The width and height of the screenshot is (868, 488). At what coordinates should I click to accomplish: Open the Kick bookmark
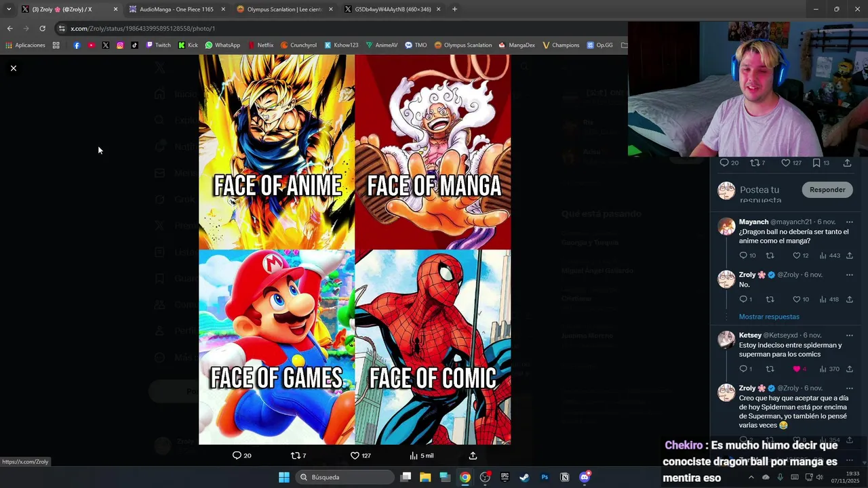point(188,45)
